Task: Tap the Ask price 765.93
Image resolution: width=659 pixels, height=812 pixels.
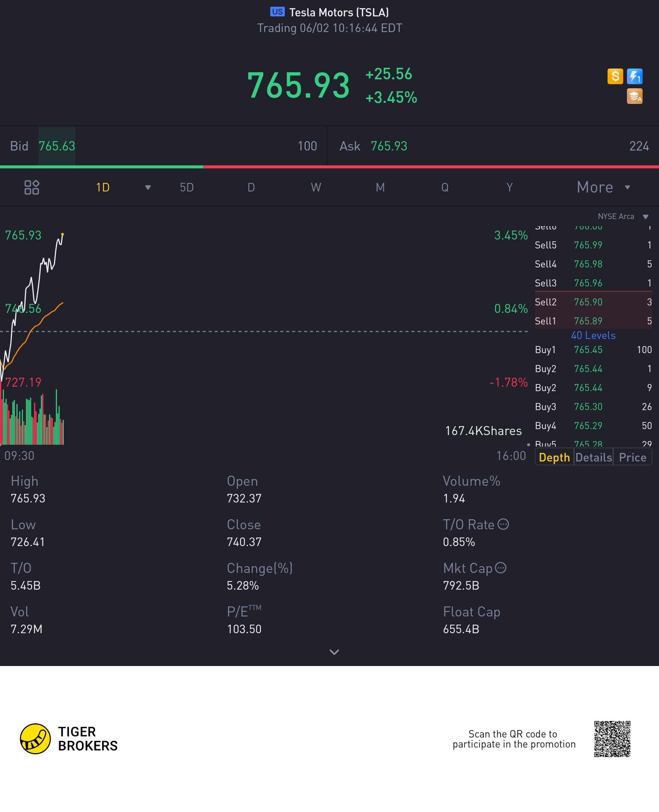Action: [x=389, y=146]
